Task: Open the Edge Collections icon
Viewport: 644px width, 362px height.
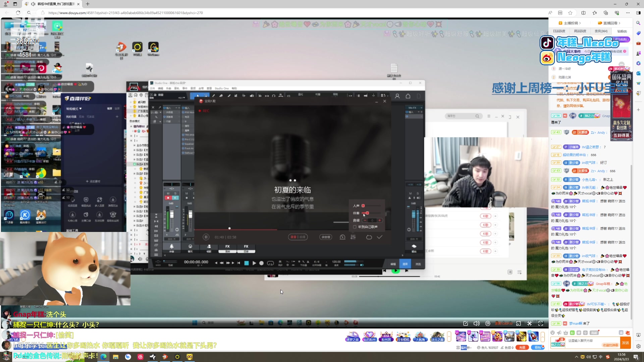Action: (606, 13)
